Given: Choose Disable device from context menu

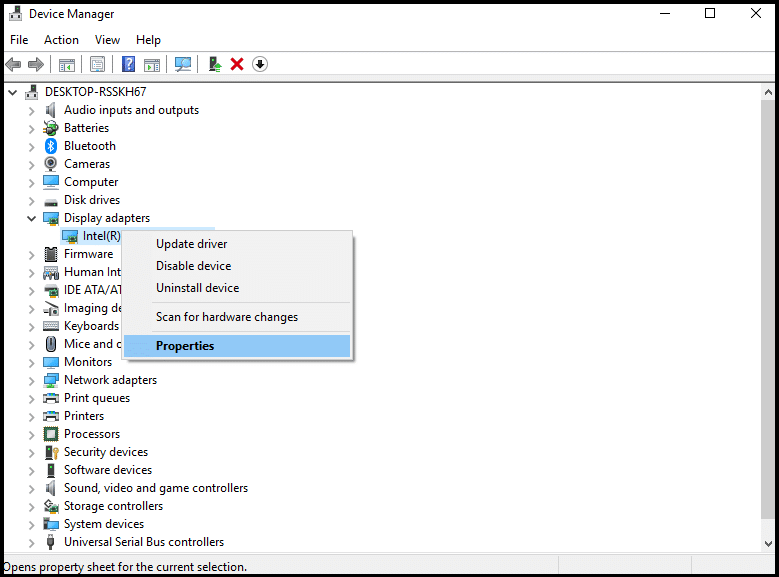Looking at the screenshot, I should 193,266.
